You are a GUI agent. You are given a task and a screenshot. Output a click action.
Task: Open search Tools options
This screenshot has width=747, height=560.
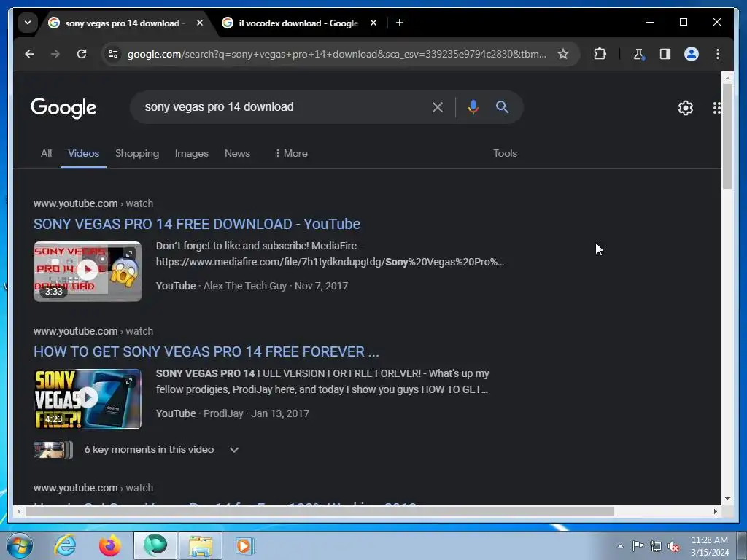click(x=505, y=153)
